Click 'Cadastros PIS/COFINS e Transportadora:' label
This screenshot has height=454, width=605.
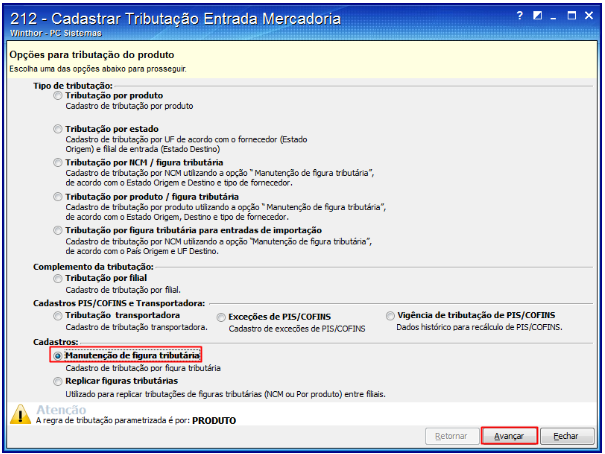coord(119,304)
